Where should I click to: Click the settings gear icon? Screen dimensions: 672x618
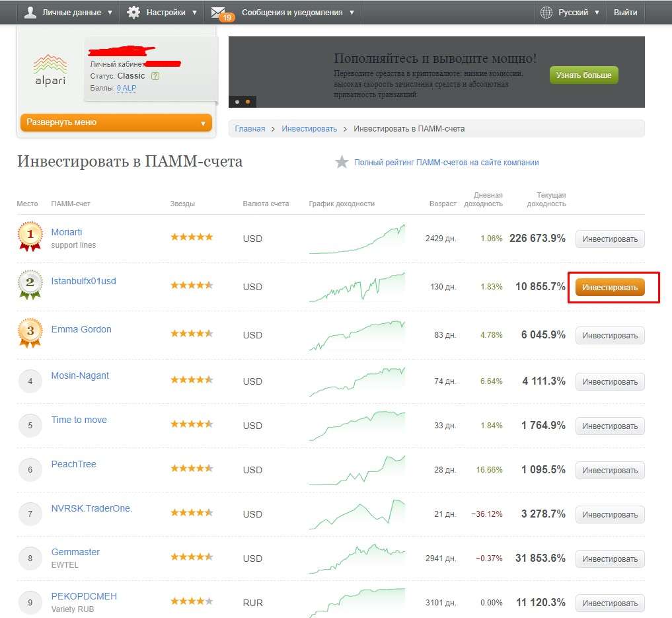click(x=133, y=12)
